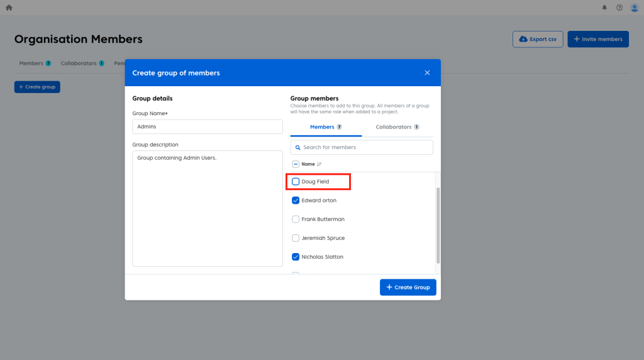Check the Doug Field checkbox
644x360 pixels.
pyautogui.click(x=296, y=182)
